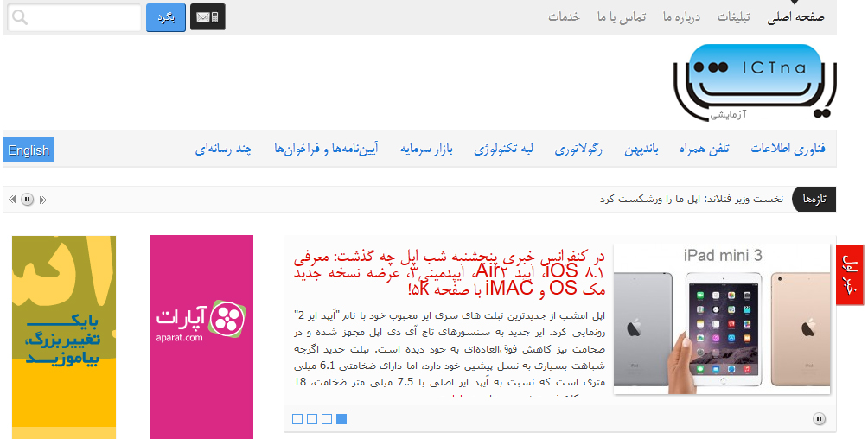The height and width of the screenshot is (439, 868).
Task: Click the blue بگرد search button
Action: pos(166,17)
